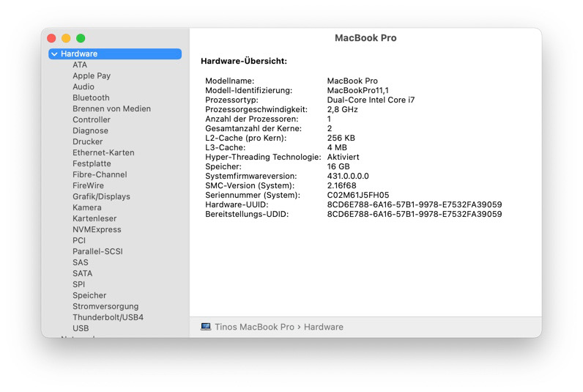Open the sidebar Speicher entry
The height and width of the screenshot is (392, 583).
89,296
